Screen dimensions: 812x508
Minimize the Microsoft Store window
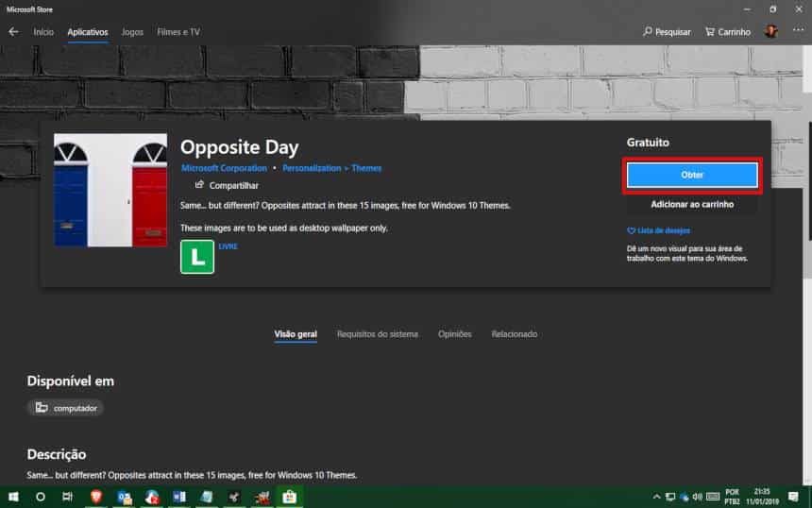tap(747, 9)
